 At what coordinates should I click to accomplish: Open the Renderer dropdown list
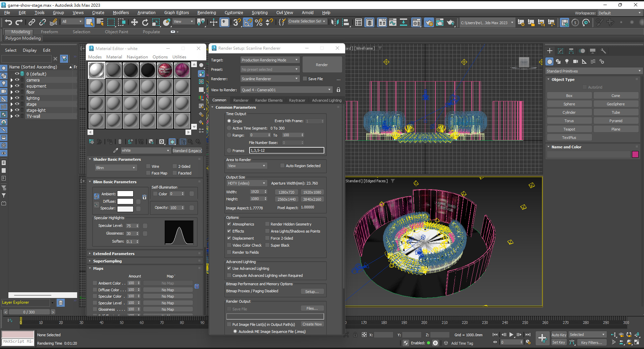(x=270, y=79)
